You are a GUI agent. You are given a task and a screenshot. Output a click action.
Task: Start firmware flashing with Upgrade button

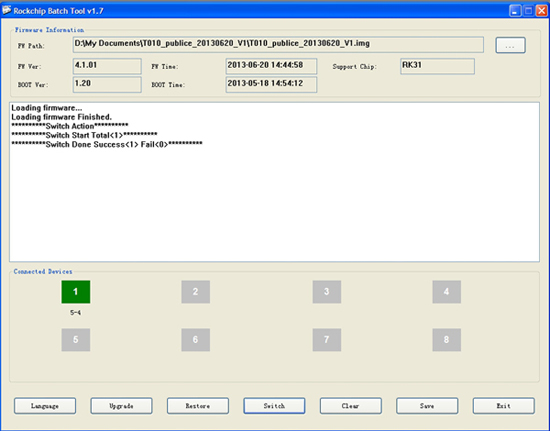click(x=121, y=406)
